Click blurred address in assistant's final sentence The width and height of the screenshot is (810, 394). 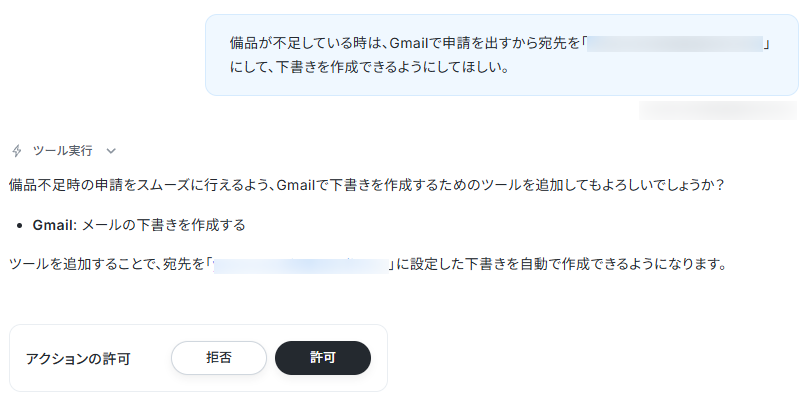coord(301,265)
